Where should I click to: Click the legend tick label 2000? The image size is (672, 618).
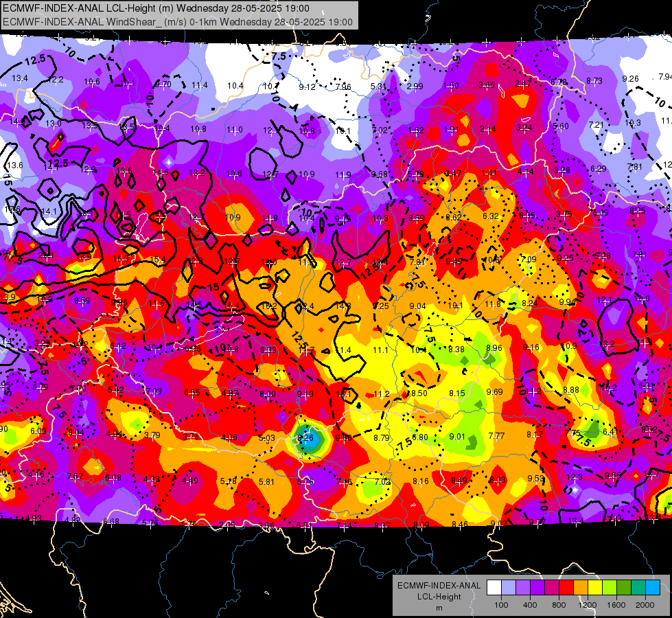(645, 605)
